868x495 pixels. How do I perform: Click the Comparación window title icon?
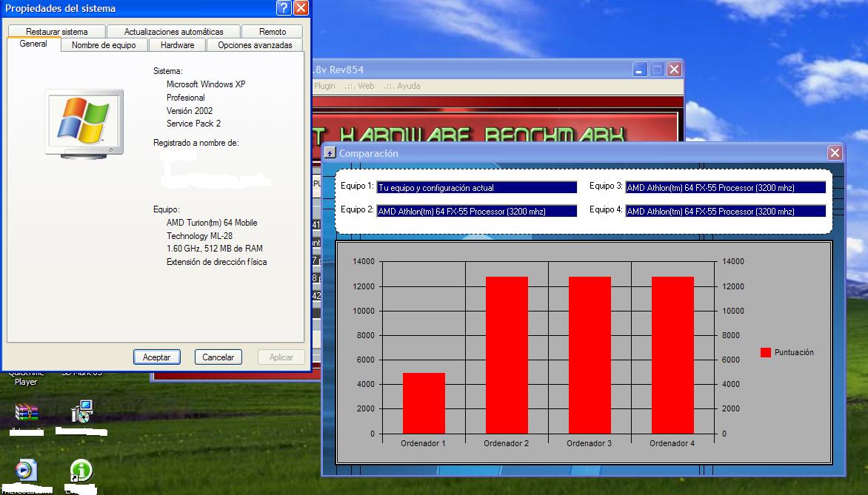coord(330,153)
